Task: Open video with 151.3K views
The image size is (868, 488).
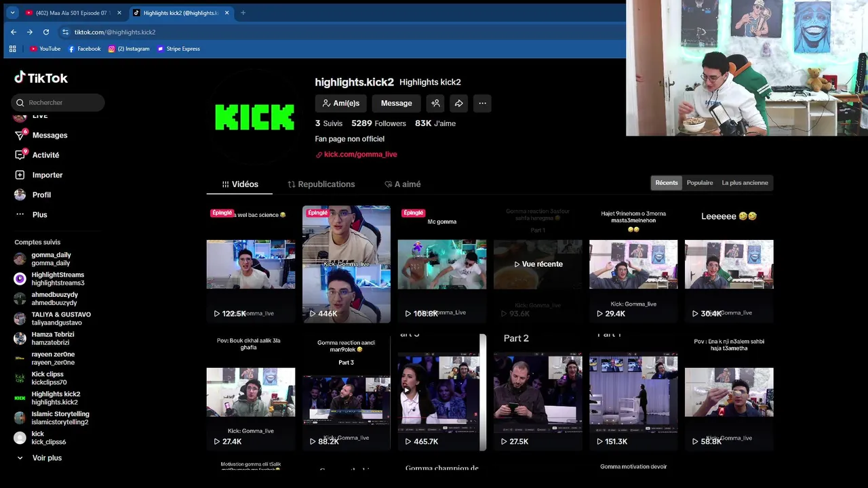Action: click(633, 392)
